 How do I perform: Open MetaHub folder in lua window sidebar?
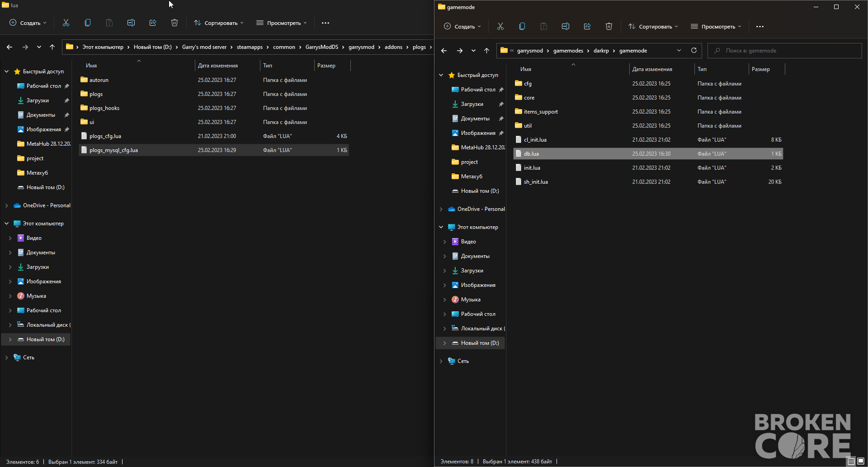coord(43,144)
